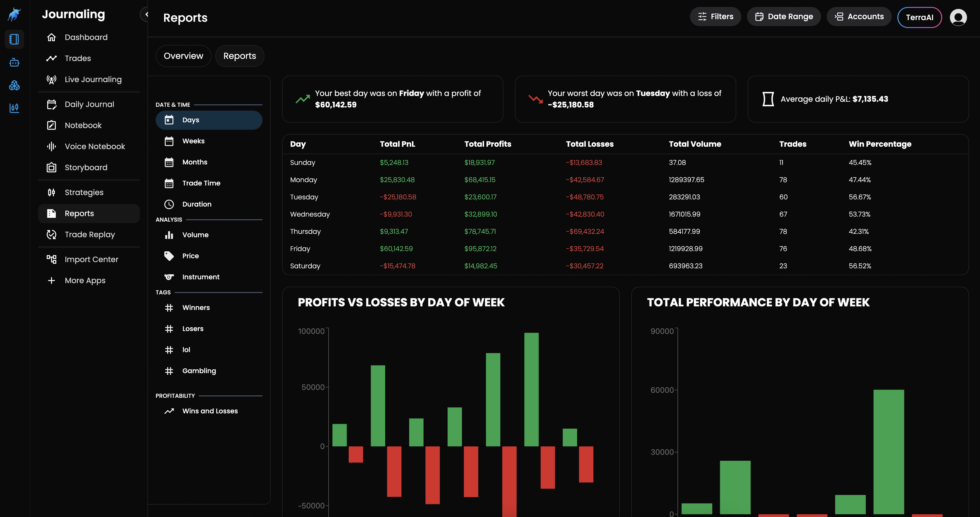The image size is (980, 517).
Task: Switch to the Overview tab
Action: coord(183,56)
